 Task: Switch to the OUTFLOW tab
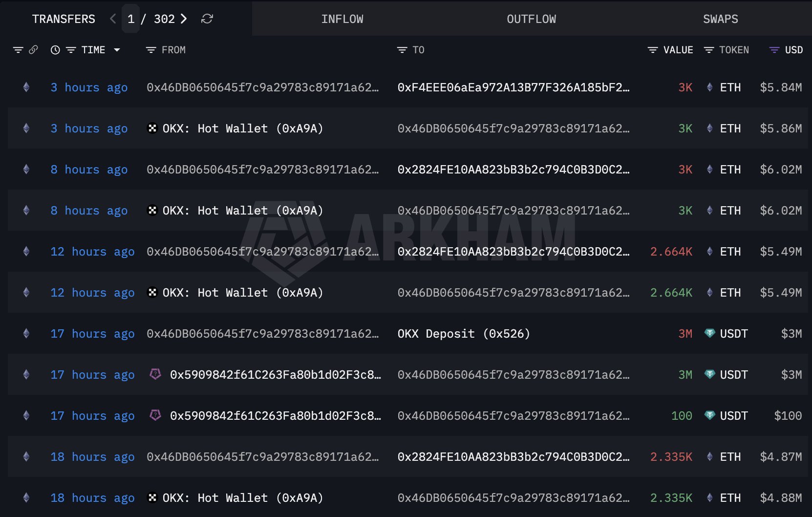(x=532, y=19)
